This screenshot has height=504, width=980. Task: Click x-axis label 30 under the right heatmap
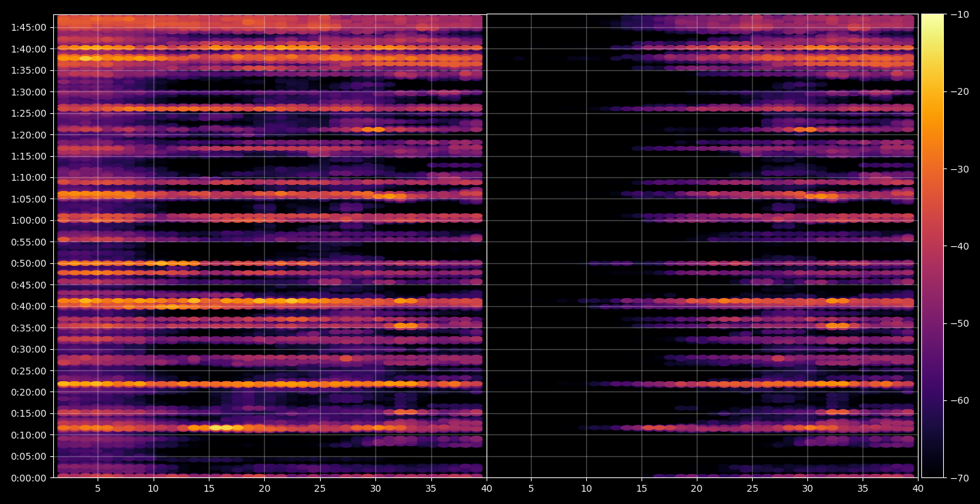tap(807, 488)
